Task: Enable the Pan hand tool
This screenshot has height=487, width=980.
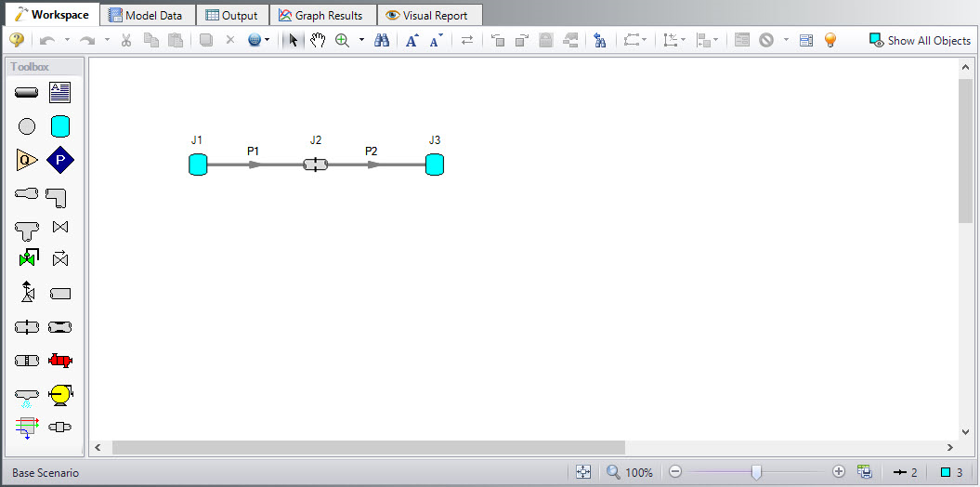Action: tap(318, 40)
